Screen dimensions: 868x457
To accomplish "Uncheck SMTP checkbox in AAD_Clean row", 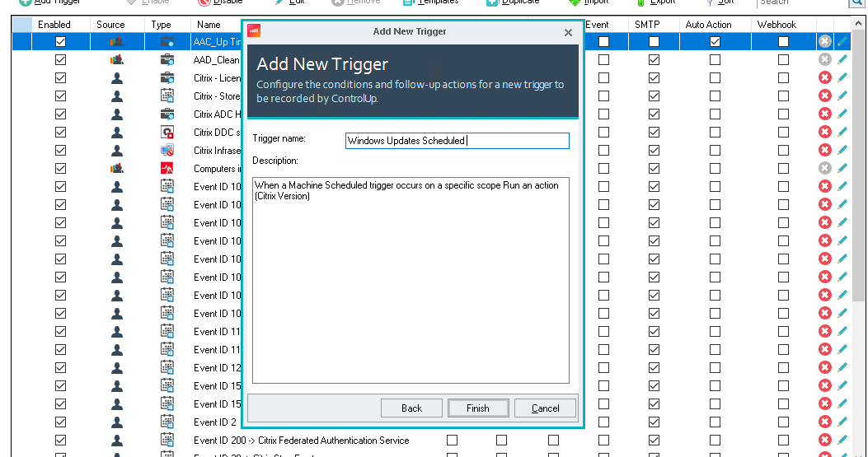I will click(x=654, y=60).
